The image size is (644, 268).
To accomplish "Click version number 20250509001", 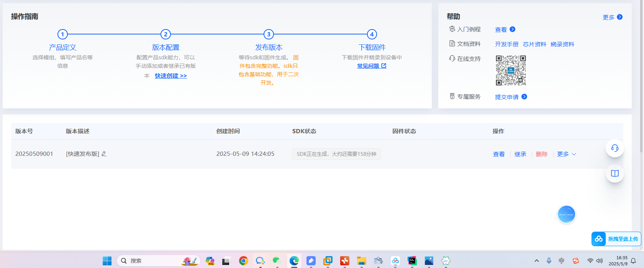I will click(34, 154).
